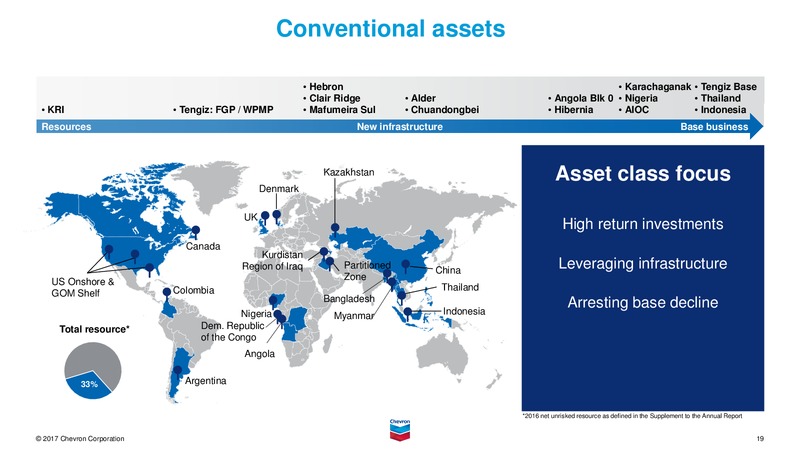Image resolution: width=800 pixels, height=450 pixels.
Task: Click the 'Chuandongbei' bullet
Action: [442, 110]
